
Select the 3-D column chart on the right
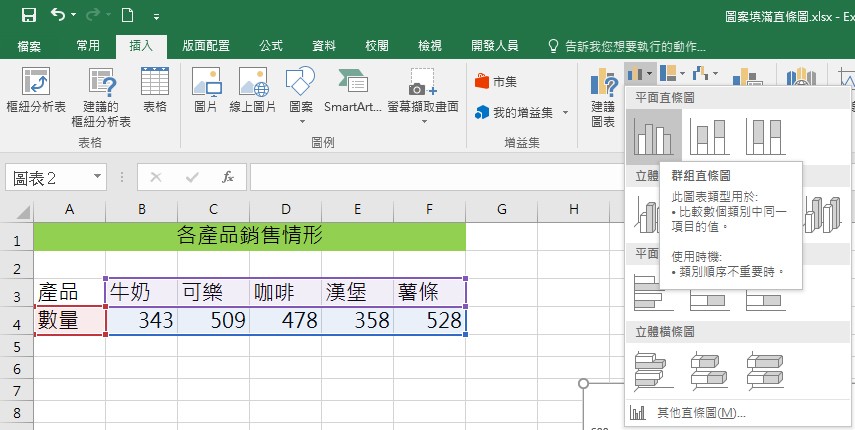[x=823, y=214]
